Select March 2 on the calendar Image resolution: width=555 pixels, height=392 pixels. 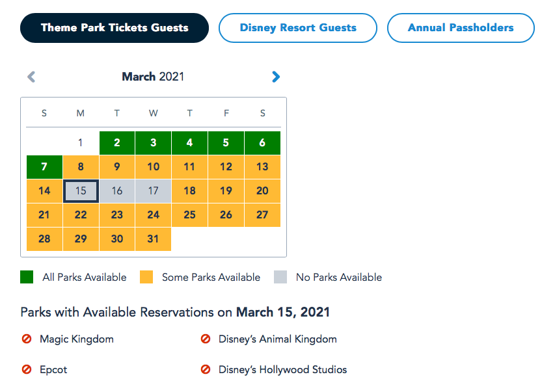tap(117, 143)
